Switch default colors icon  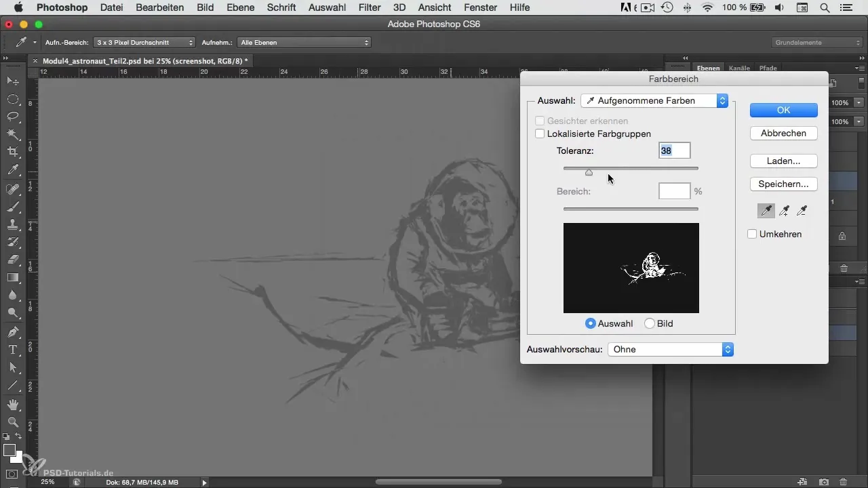pyautogui.click(x=7, y=436)
